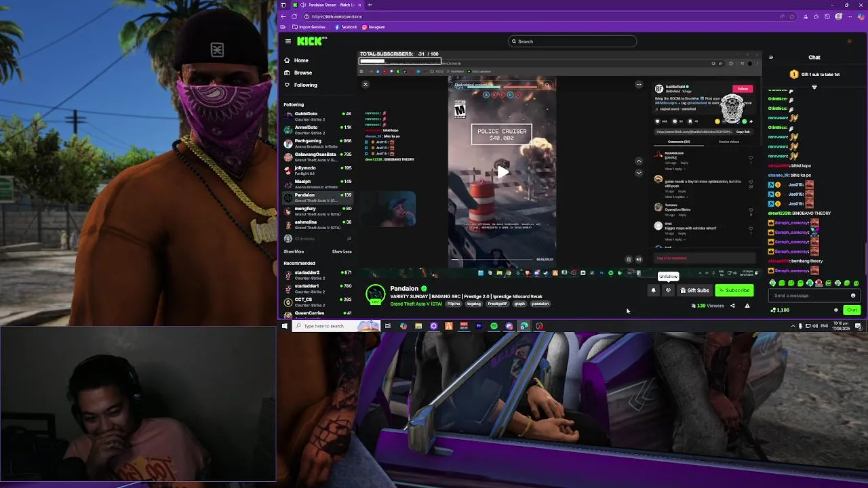Open the emoji picker in chat input
The height and width of the screenshot is (488, 868).
853,296
